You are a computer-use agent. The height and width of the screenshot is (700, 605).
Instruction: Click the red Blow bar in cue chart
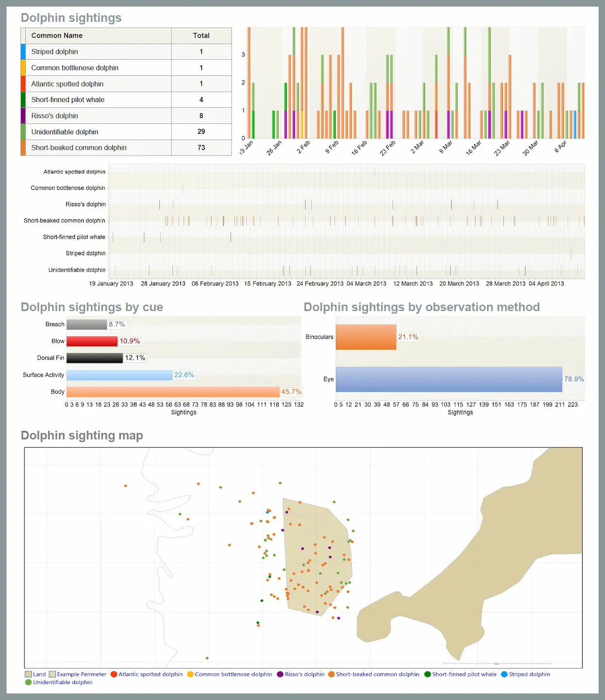click(x=92, y=341)
